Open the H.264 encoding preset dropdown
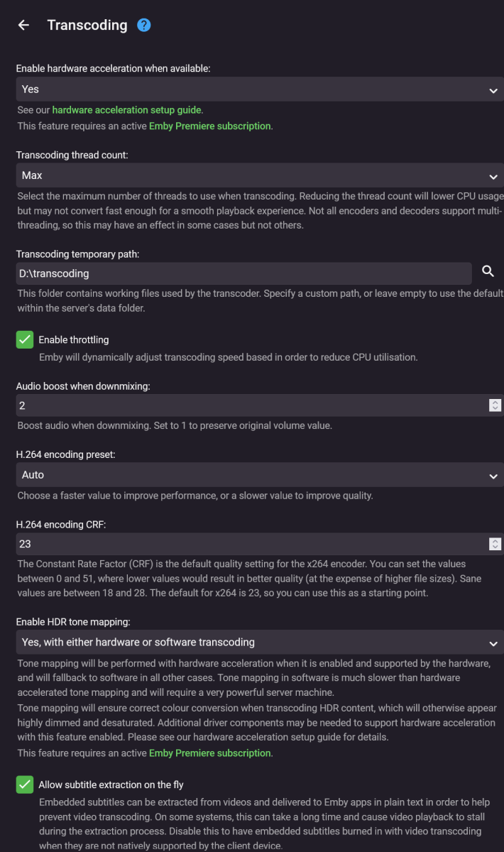The width and height of the screenshot is (504, 852). [259, 475]
